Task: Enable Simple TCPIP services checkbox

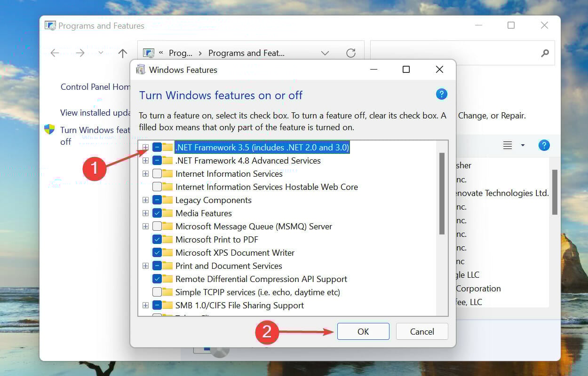Action: click(157, 292)
